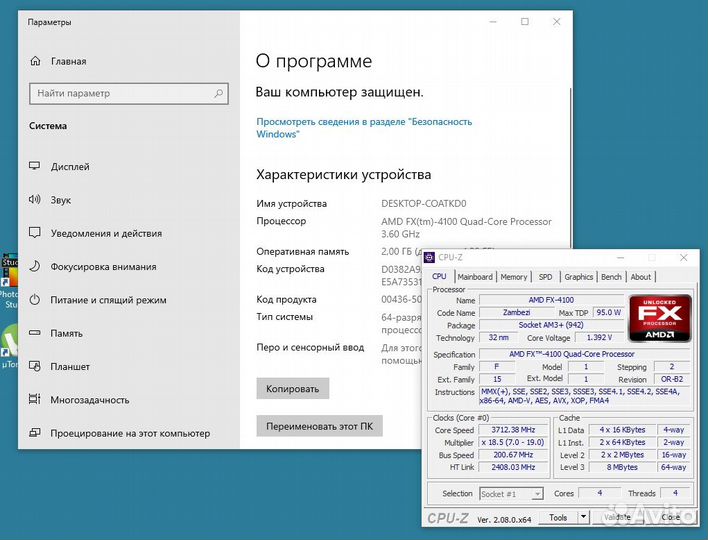Click the Specification field in CPU-Z
The height and width of the screenshot is (540, 708).
(x=585, y=354)
